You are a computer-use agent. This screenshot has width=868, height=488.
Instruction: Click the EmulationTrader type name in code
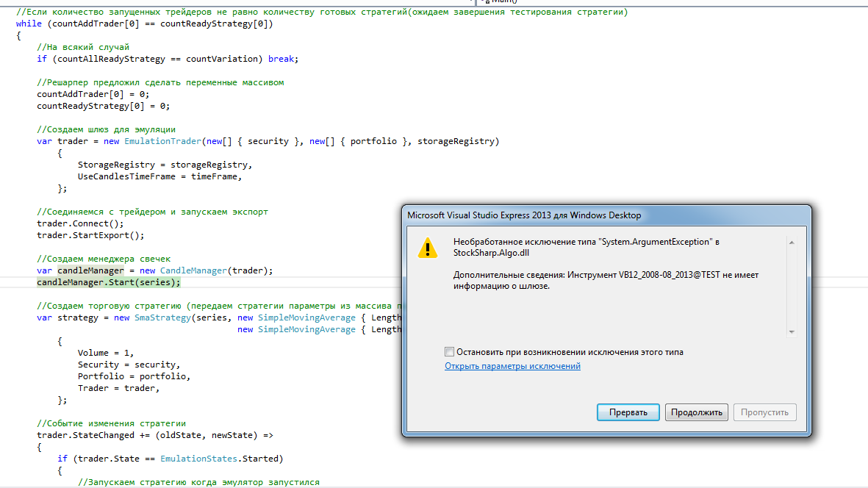click(x=163, y=141)
